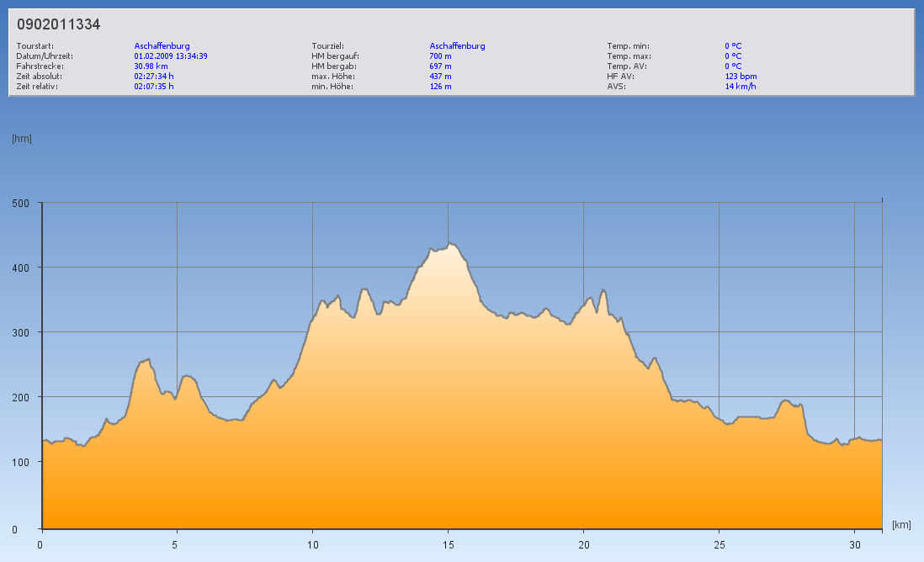Viewport: 924px width, 562px height.
Task: Click the Tourziel value Aschaffenburg
Action: coord(457,46)
